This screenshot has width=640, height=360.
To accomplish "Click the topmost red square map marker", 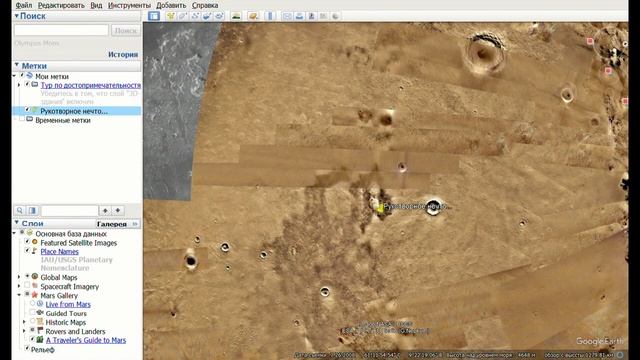I will coord(590,41).
